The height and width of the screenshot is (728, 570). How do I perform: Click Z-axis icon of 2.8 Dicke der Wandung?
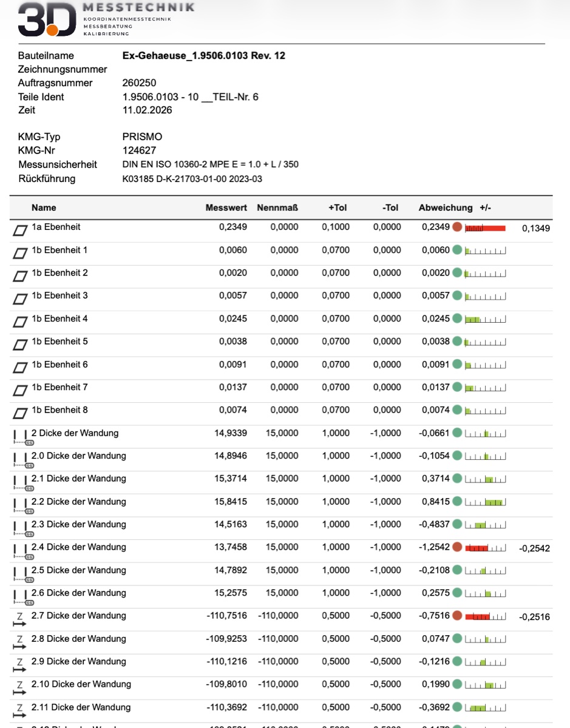pyautogui.click(x=20, y=644)
